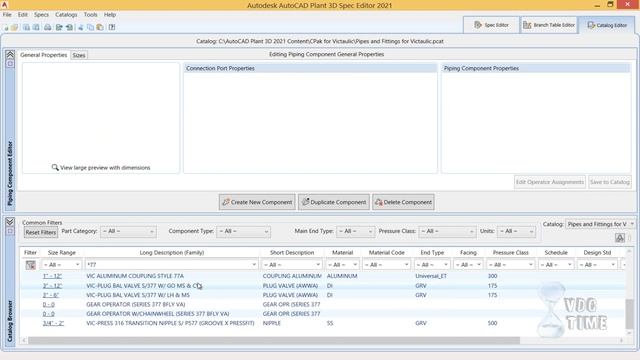Open the Units dropdown
Screen dimensions: 640x360
click(516, 231)
